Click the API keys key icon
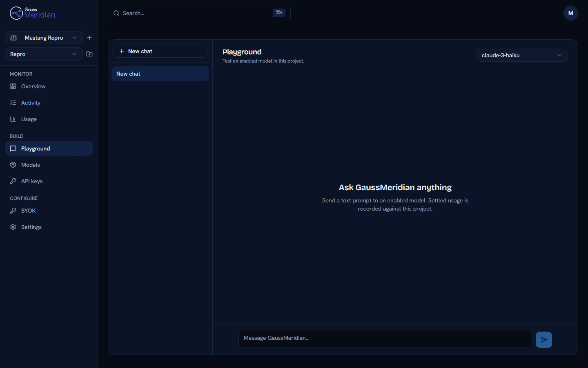The image size is (588, 368). (x=13, y=181)
